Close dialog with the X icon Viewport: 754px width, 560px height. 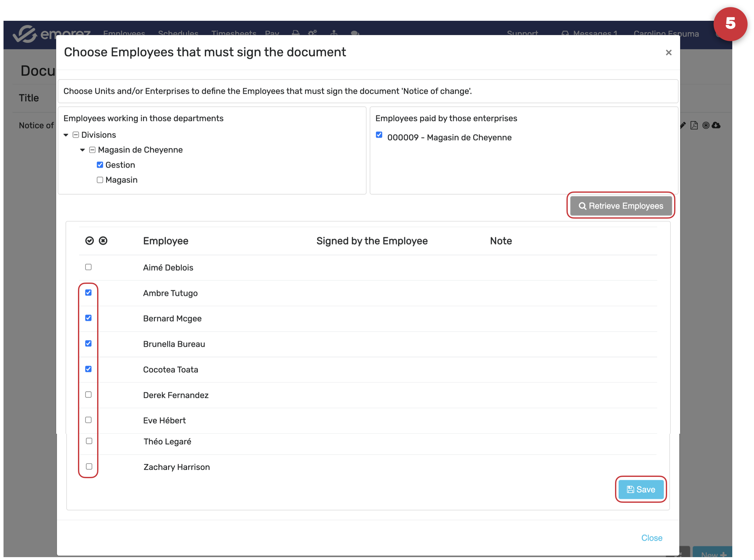click(x=668, y=52)
